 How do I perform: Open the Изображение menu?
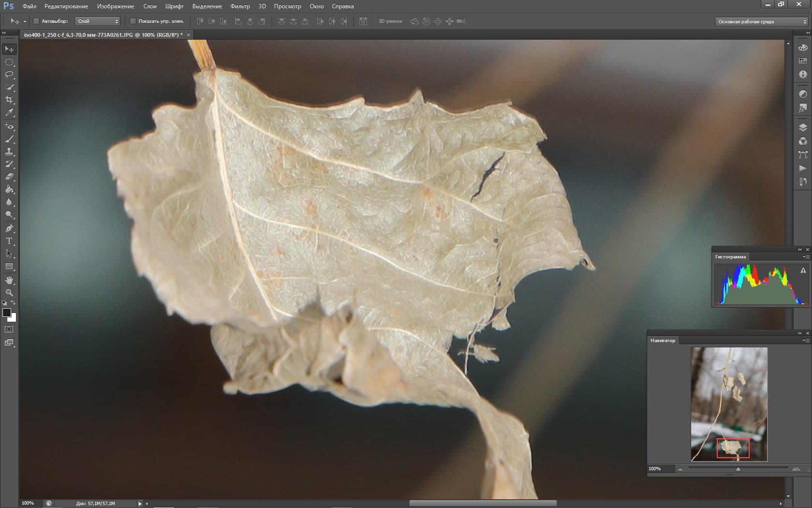coord(116,6)
